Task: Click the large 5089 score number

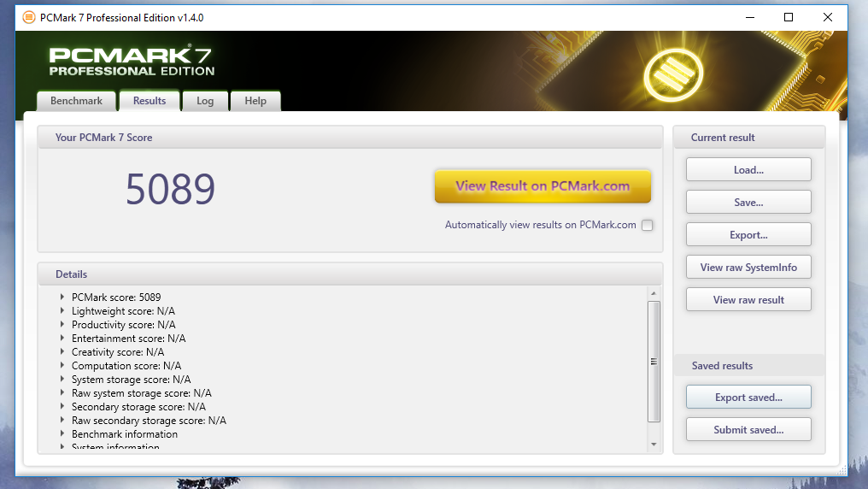Action: tap(170, 189)
